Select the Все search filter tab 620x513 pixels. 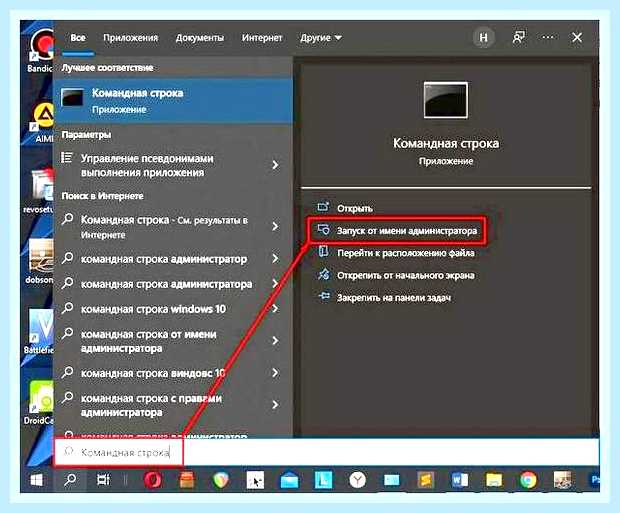pyautogui.click(x=78, y=38)
